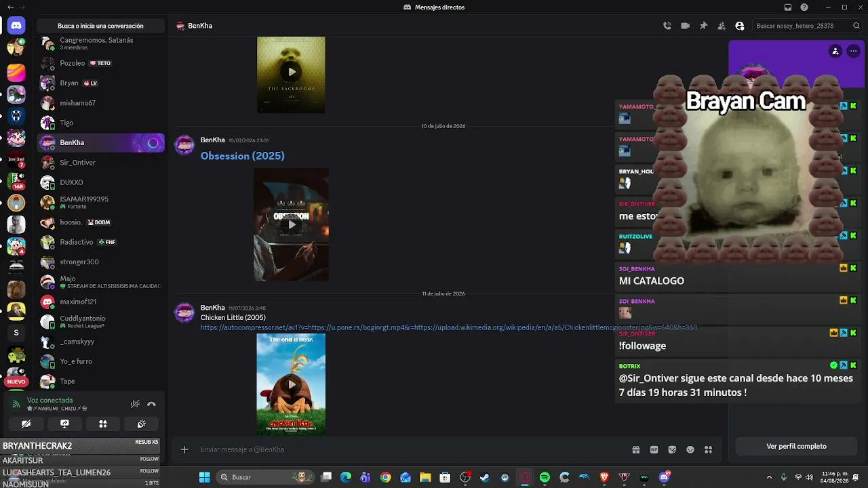The image size is (868, 488).
Task: Open the autocompressor.net video link
Action: (x=449, y=327)
